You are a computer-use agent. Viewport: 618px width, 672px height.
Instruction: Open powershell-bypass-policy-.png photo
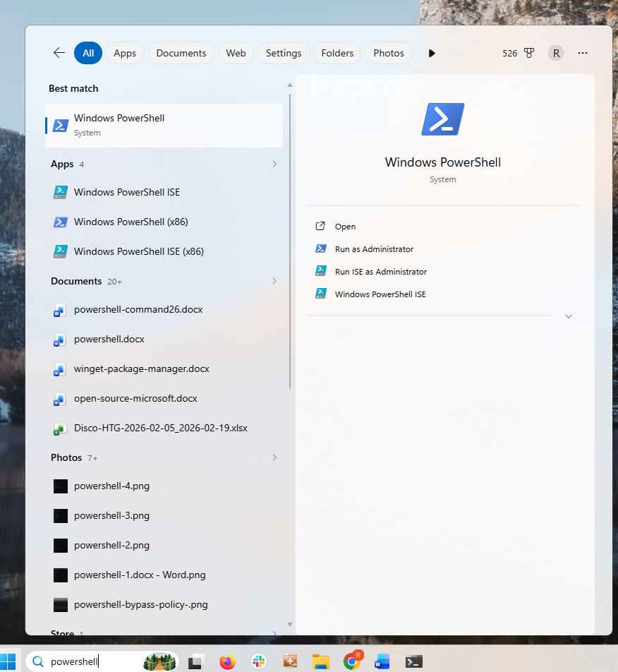click(164, 604)
